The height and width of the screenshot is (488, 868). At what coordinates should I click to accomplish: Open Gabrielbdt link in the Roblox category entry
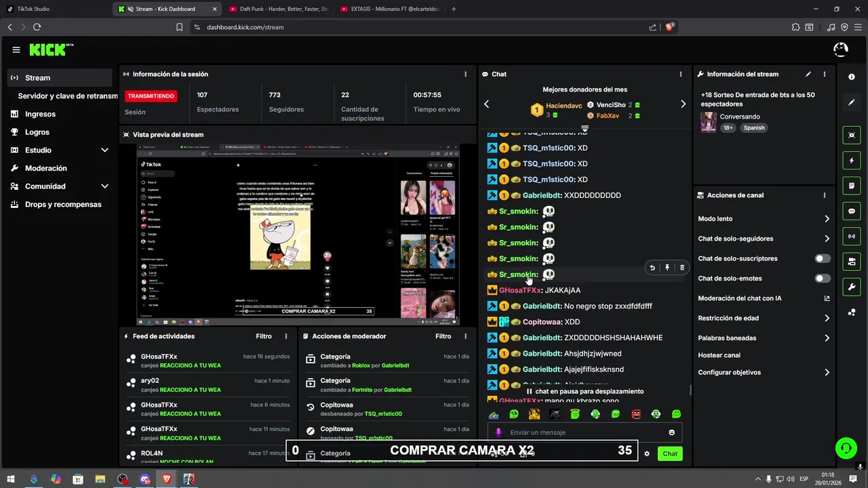396,365
